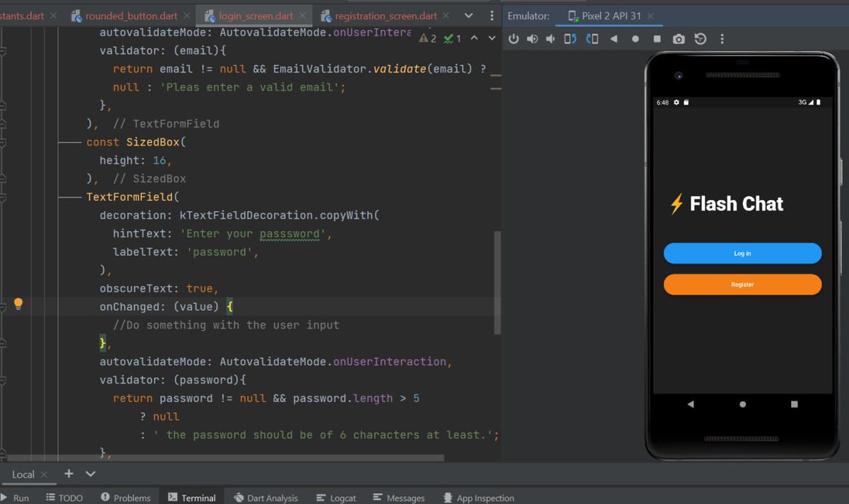849x504 pixels.
Task: Open the Logcat tool window
Action: [336, 498]
